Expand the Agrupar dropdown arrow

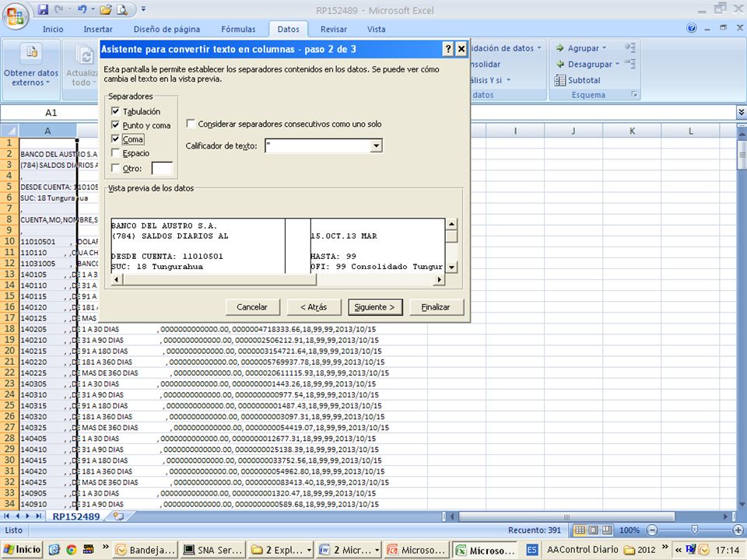click(x=605, y=48)
